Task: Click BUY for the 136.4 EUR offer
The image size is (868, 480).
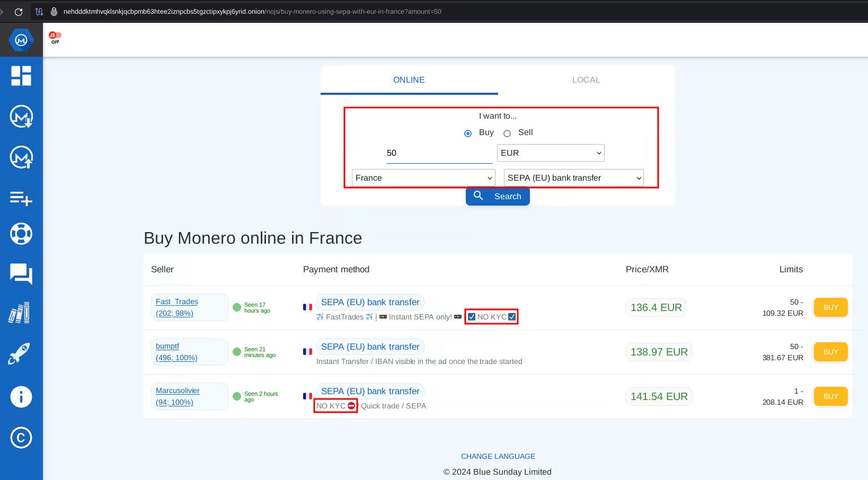Action: 830,307
